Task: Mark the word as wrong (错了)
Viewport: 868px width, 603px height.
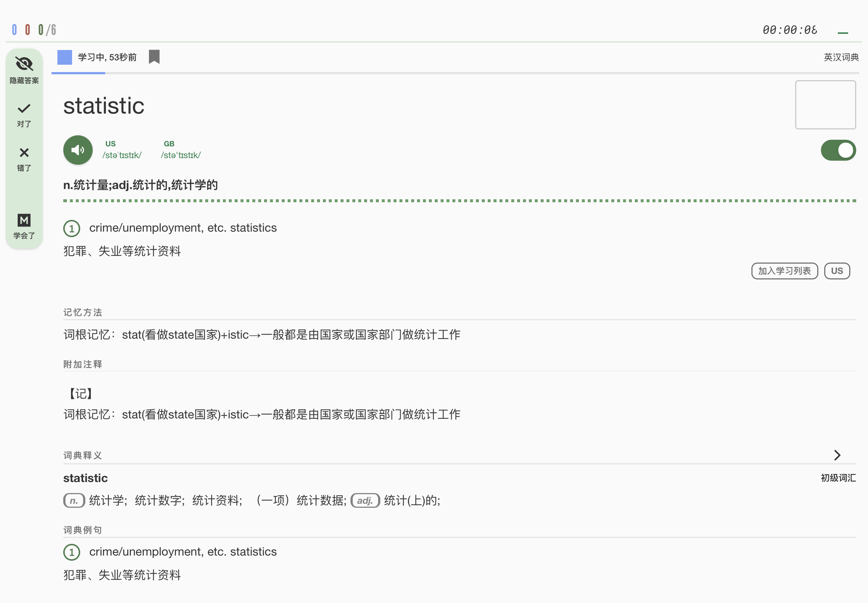Action: click(x=24, y=159)
